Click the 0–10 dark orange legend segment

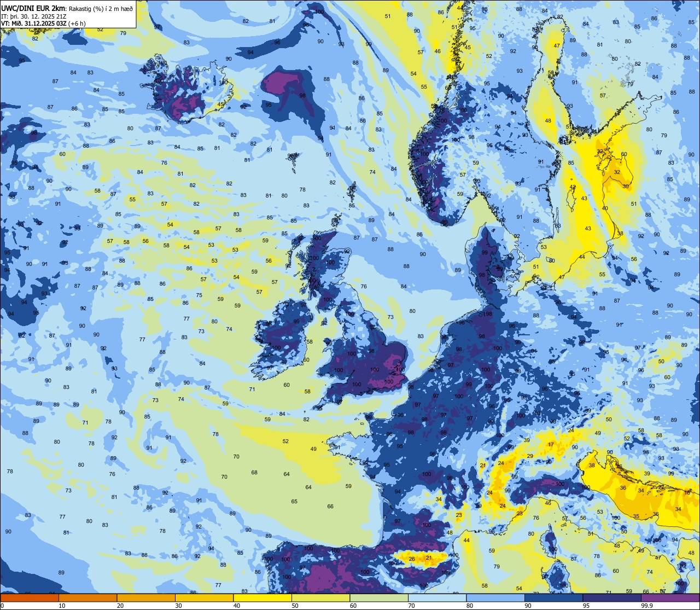point(30,597)
